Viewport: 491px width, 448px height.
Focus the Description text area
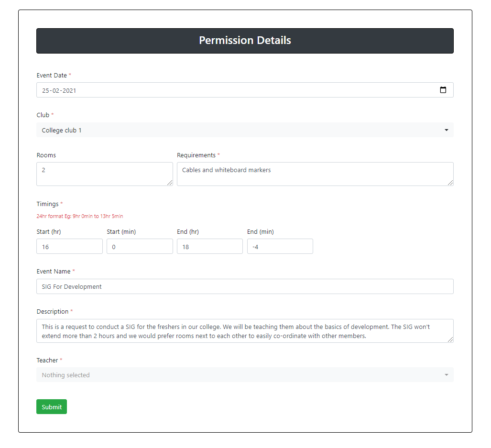pyautogui.click(x=245, y=331)
